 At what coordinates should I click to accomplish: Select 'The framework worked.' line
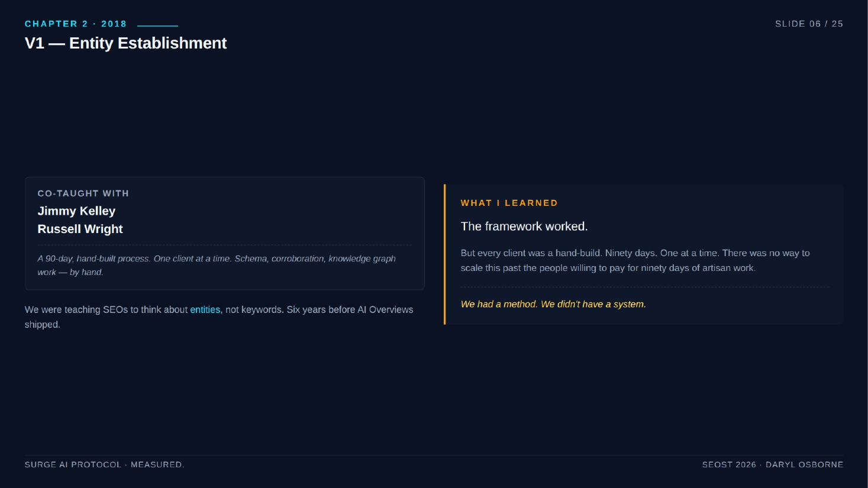524,227
